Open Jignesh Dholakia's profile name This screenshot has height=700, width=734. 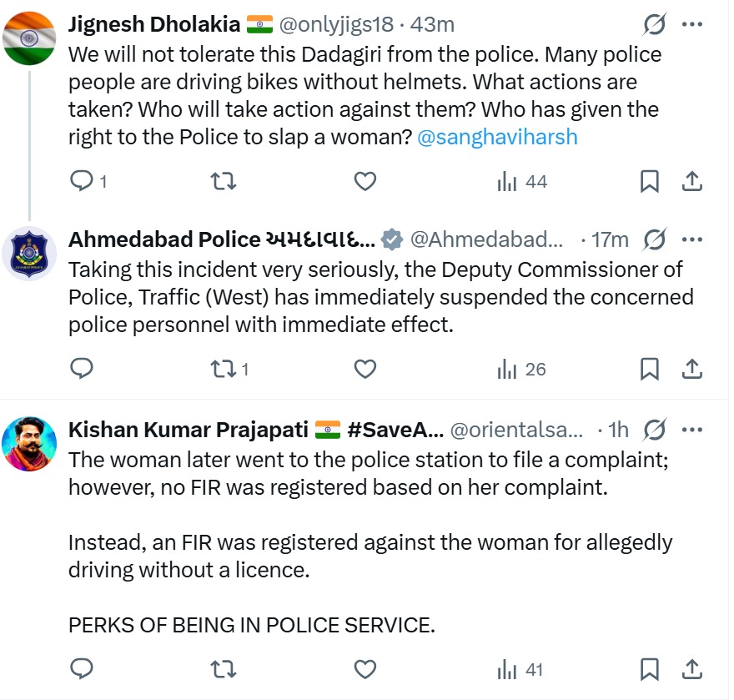pos(153,24)
